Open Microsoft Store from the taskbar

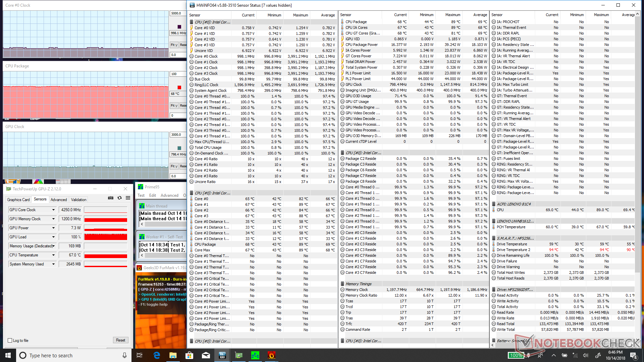190,355
